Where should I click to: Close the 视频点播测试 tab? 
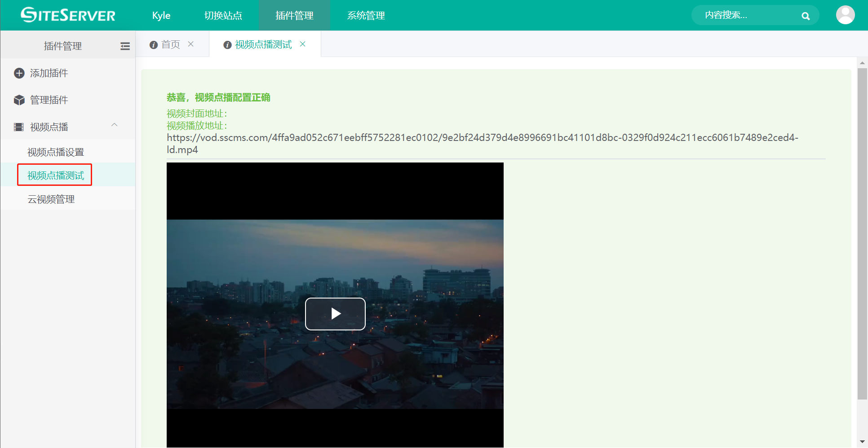pyautogui.click(x=303, y=44)
